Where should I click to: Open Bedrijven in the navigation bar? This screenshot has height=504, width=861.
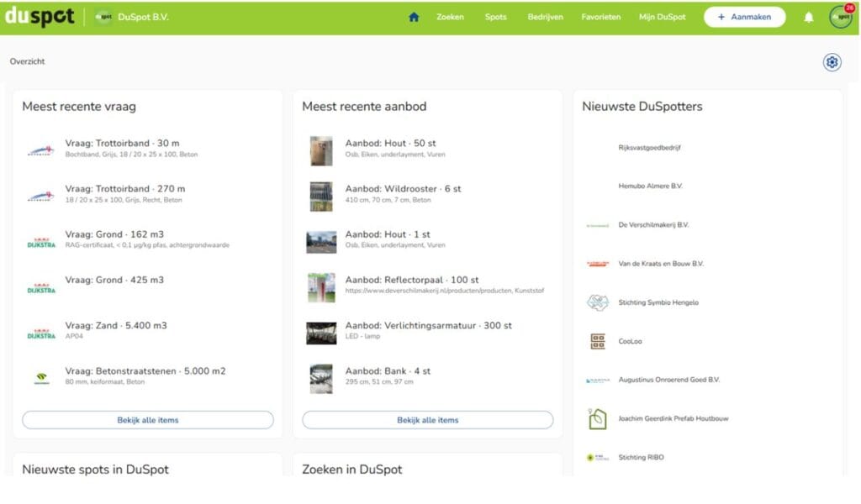(x=545, y=17)
